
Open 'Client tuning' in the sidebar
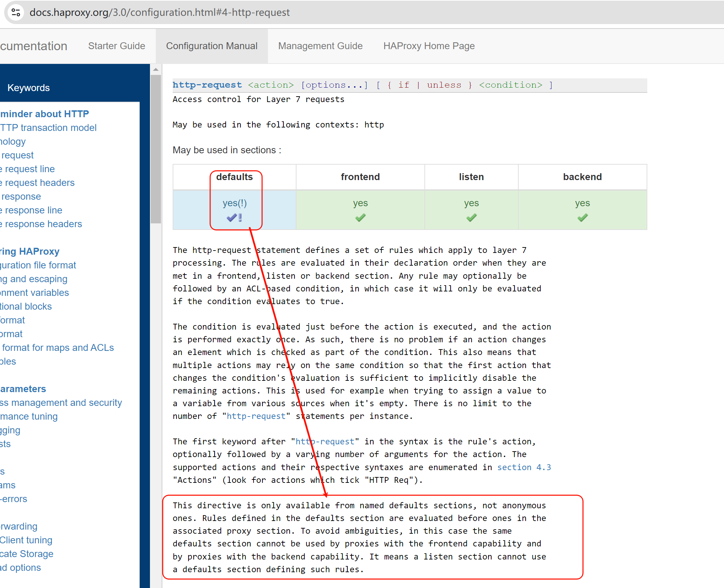point(26,540)
